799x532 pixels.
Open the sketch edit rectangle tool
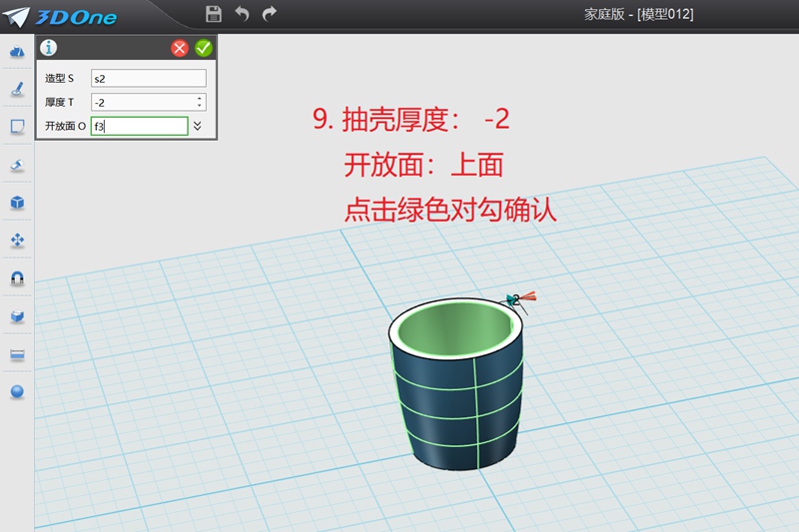[x=17, y=126]
